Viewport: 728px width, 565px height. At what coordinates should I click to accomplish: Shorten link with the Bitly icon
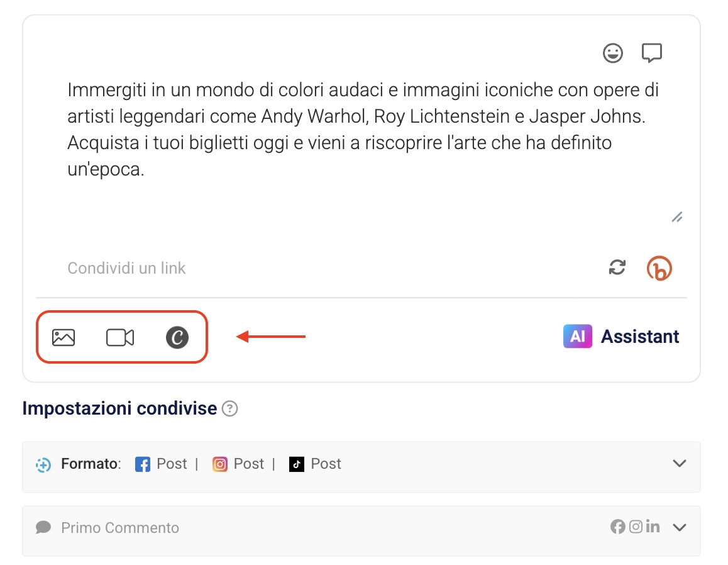(x=659, y=269)
